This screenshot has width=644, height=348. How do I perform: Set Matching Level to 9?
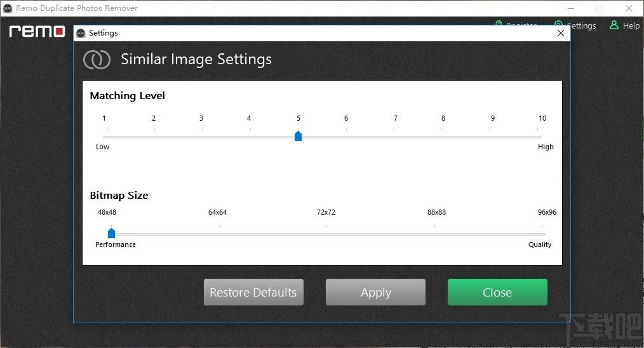[x=493, y=118]
